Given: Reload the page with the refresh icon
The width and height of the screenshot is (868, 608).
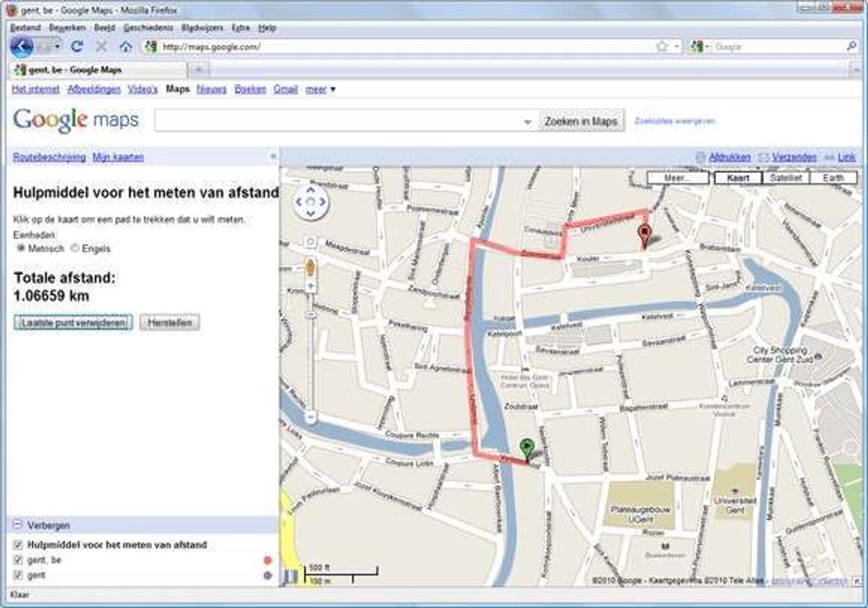Looking at the screenshot, I should click(77, 46).
